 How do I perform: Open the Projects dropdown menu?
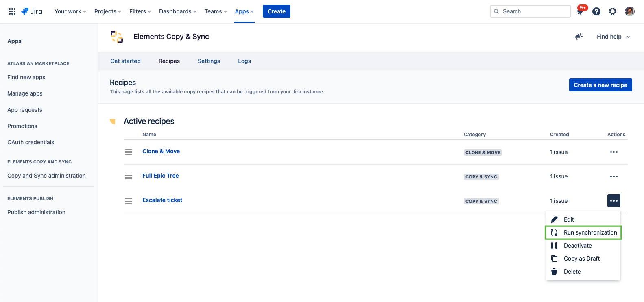[x=107, y=11]
